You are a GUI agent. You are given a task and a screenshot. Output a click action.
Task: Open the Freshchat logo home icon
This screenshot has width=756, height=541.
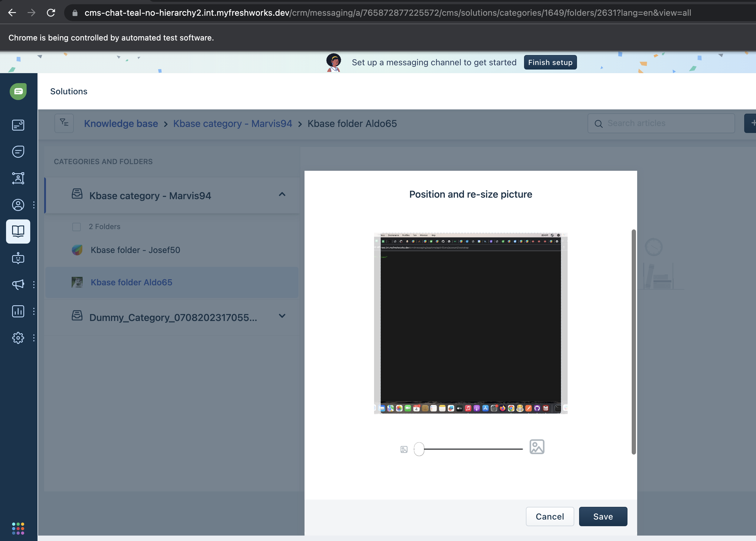[18, 91]
